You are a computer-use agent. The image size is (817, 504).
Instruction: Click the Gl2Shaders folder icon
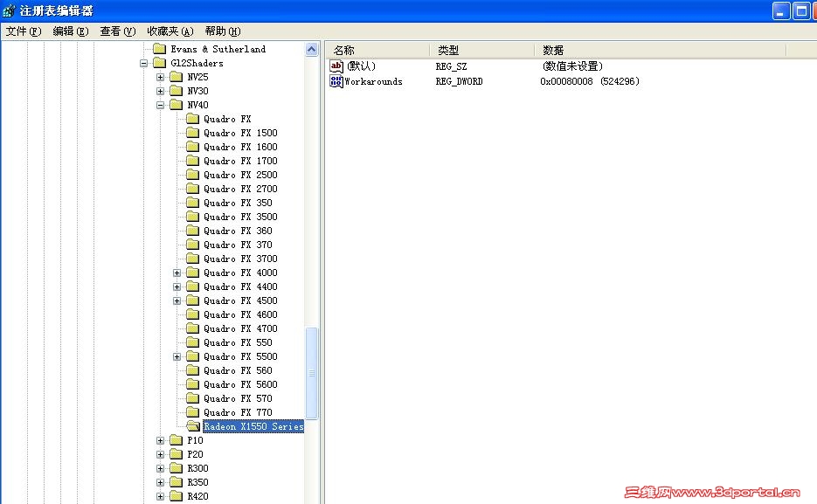point(159,63)
